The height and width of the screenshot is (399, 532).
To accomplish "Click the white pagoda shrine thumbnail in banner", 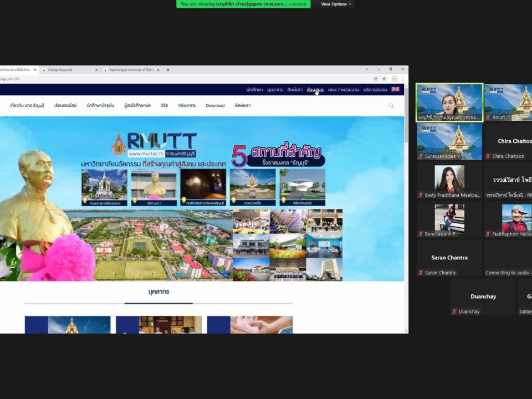I will (x=105, y=187).
